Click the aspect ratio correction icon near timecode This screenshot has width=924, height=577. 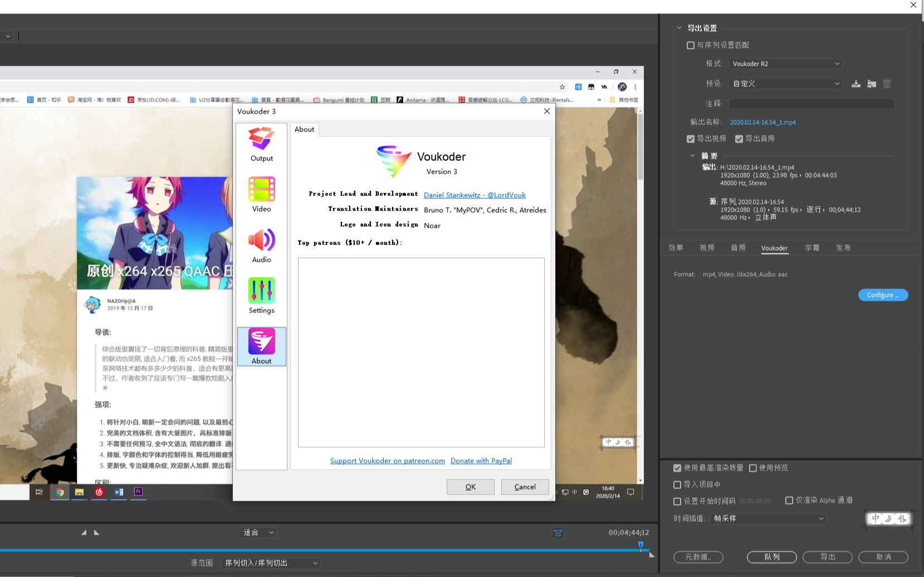(x=558, y=533)
